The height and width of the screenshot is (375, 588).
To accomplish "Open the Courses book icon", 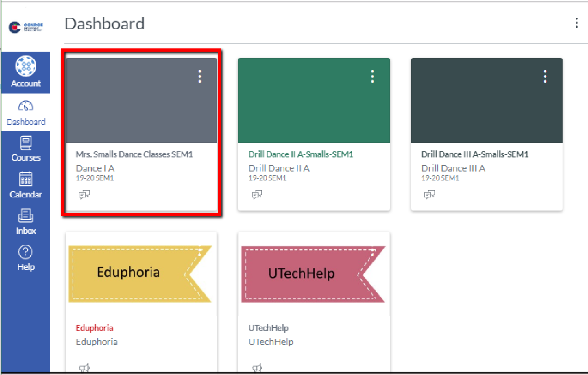I will (x=26, y=142).
